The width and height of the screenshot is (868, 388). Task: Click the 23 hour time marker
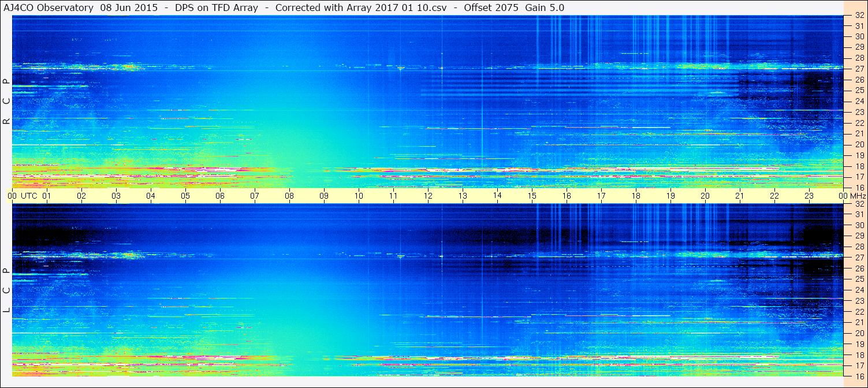(x=809, y=196)
